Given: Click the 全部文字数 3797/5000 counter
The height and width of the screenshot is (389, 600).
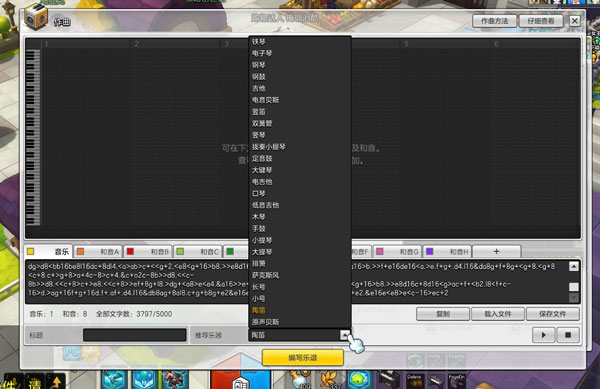Looking at the screenshot, I should click(134, 314).
